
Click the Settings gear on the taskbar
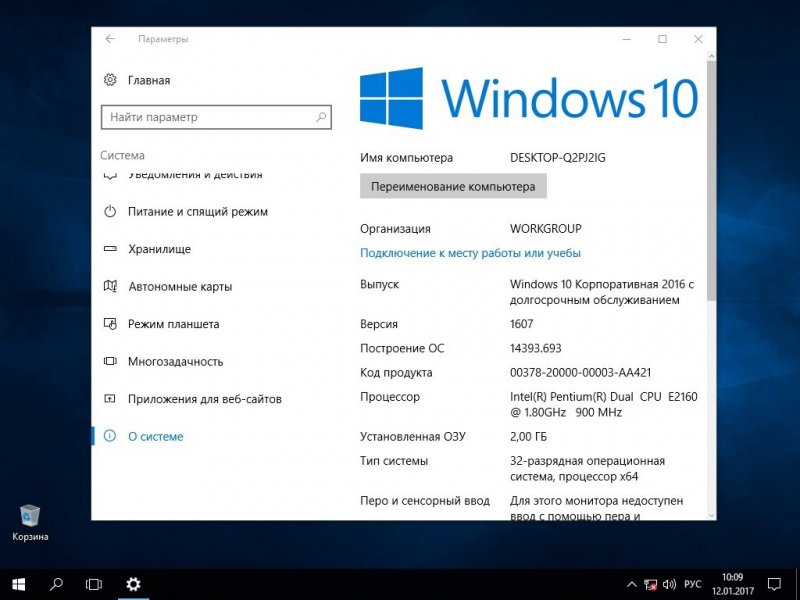133,584
